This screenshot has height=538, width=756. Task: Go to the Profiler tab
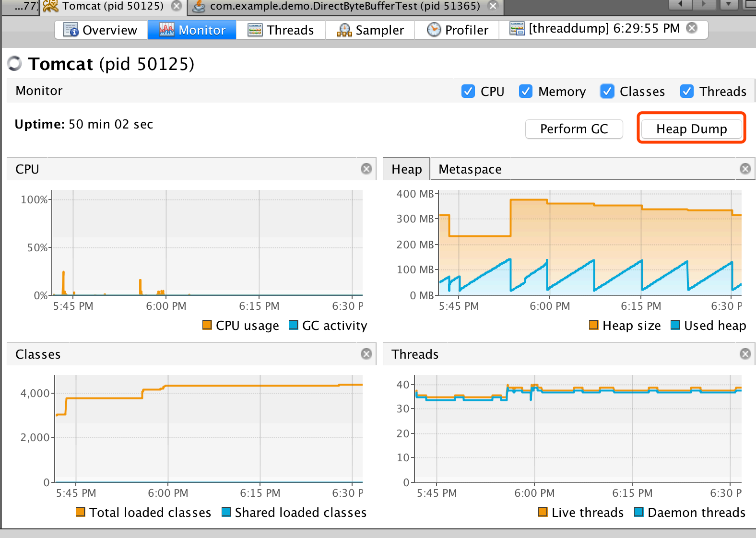[457, 30]
